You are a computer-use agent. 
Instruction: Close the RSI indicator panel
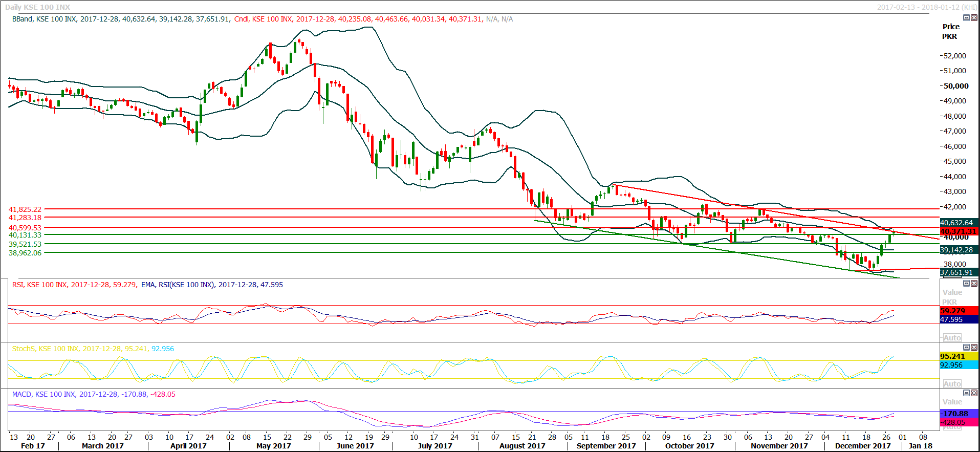click(974, 284)
